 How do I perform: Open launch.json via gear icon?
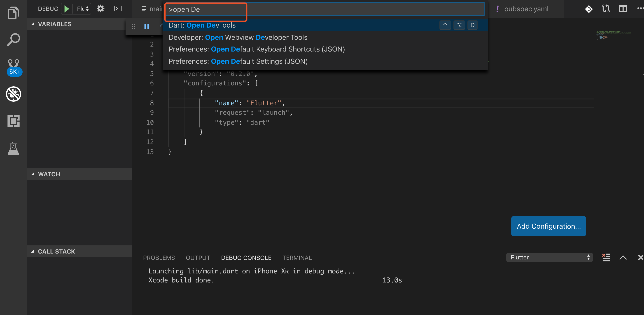pyautogui.click(x=100, y=9)
